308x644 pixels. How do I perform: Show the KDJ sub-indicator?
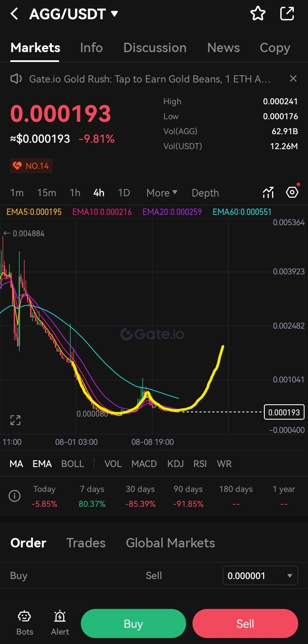click(x=175, y=464)
